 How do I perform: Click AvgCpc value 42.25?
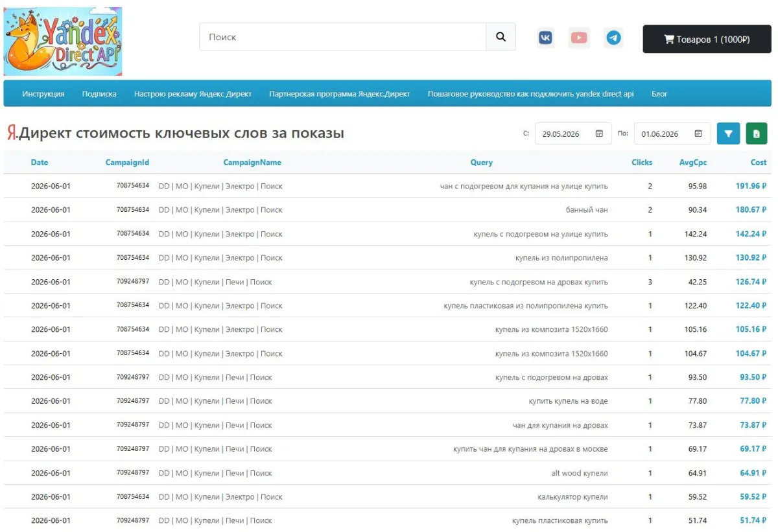pyautogui.click(x=698, y=282)
